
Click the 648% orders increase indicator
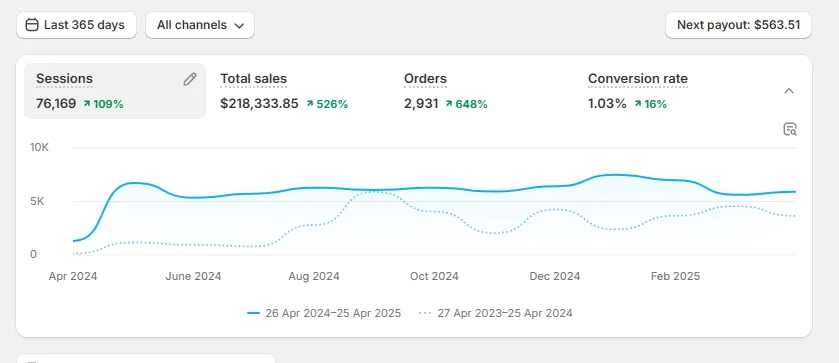point(466,104)
